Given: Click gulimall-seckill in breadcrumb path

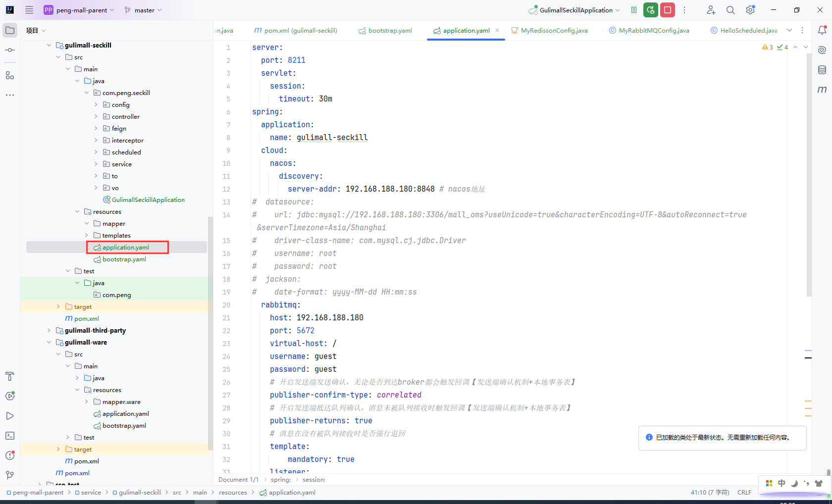Looking at the screenshot, I should tap(137, 493).
